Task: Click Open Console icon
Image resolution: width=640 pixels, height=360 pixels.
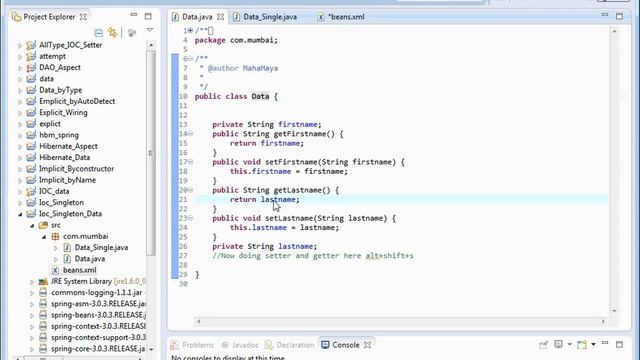Action: pos(582,344)
